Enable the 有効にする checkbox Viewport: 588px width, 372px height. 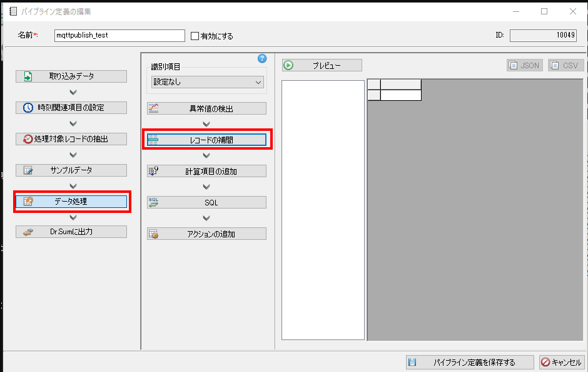click(195, 36)
